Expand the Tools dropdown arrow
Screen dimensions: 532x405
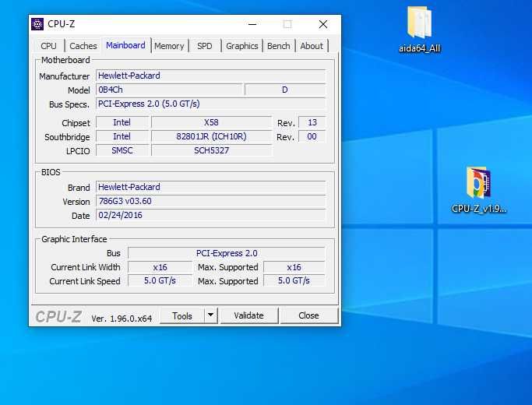point(210,315)
